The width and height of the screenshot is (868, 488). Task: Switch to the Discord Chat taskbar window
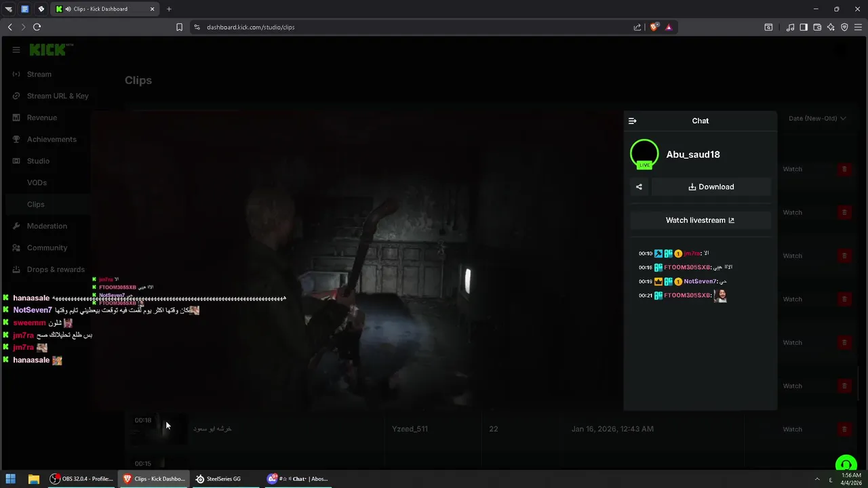pyautogui.click(x=297, y=479)
